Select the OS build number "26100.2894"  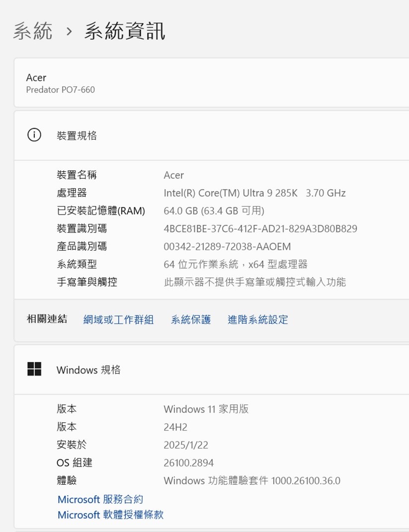tap(189, 463)
